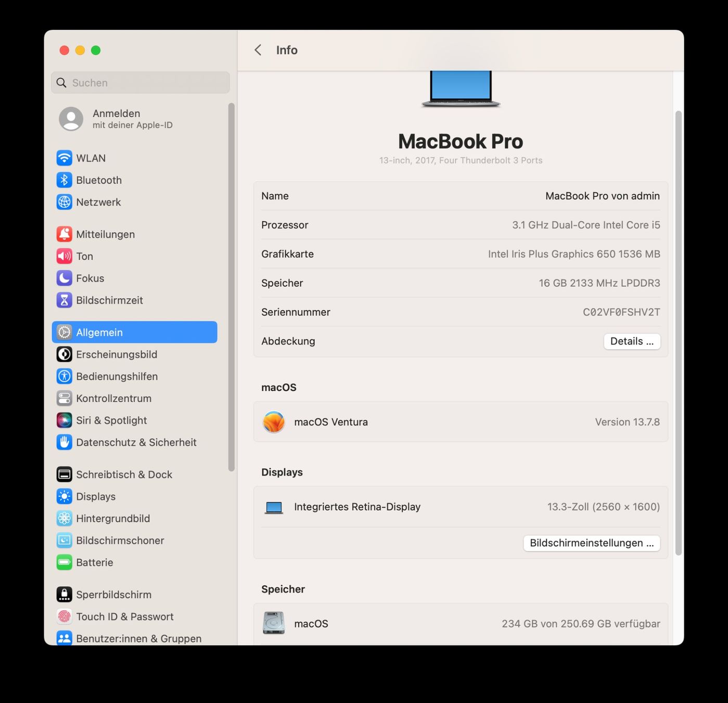Viewport: 728px width, 703px height.
Task: Click the Bluetooth icon in sidebar
Action: pos(64,180)
